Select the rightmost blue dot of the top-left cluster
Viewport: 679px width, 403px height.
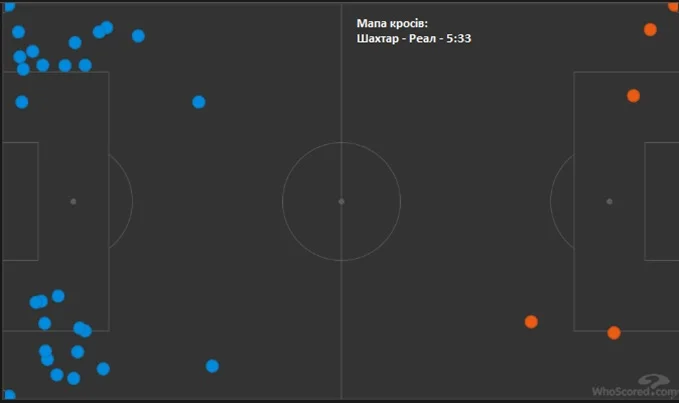(x=138, y=36)
